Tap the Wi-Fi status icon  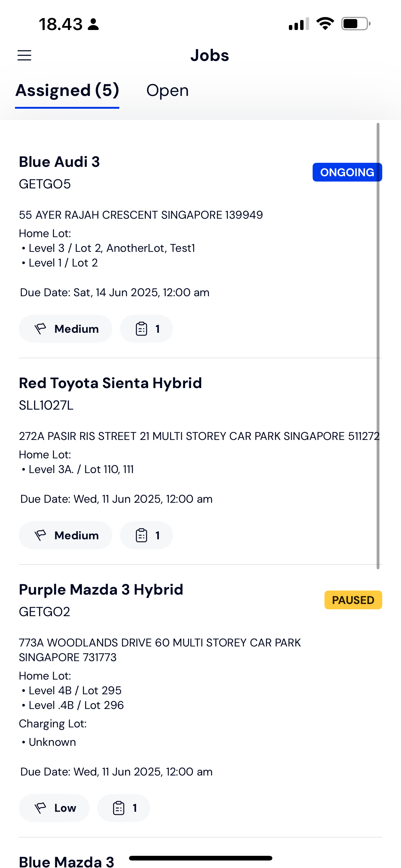click(325, 23)
